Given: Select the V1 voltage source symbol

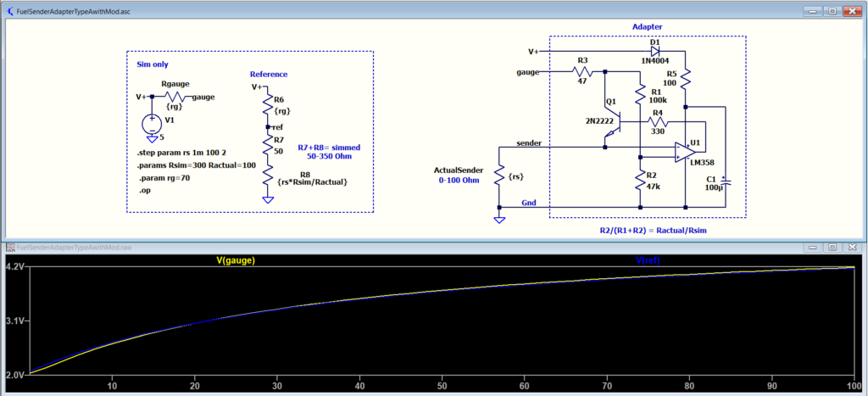Looking at the screenshot, I should pos(152,123).
